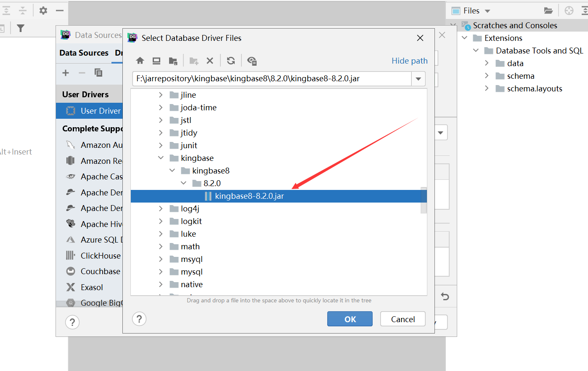588x371 pixels.
Task: Select Google BigQuery driver
Action: (x=89, y=303)
